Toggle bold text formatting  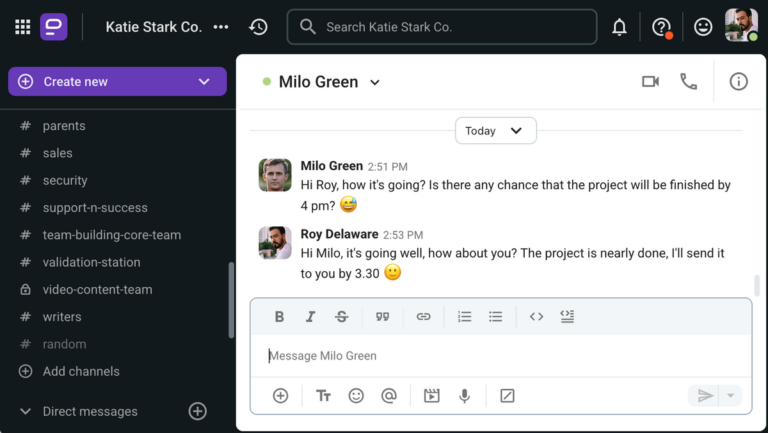click(279, 317)
